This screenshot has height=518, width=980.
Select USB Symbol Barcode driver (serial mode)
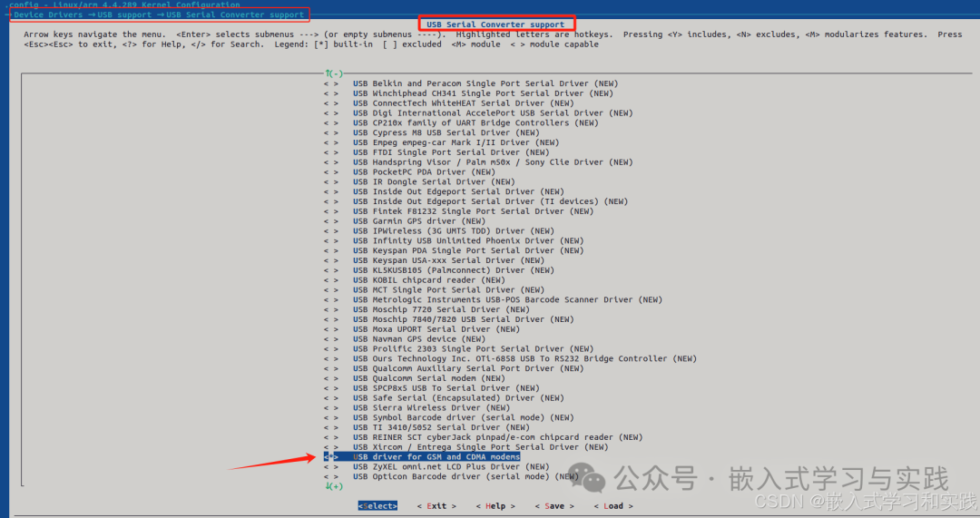(449, 417)
